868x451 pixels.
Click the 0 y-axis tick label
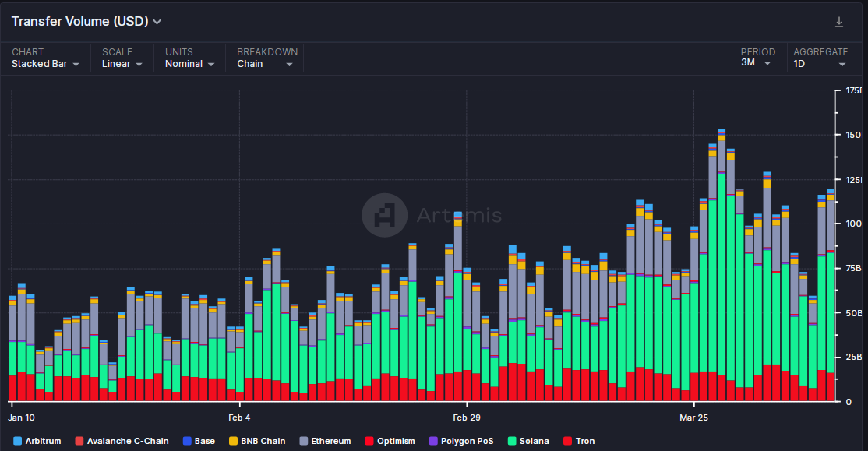[x=849, y=402]
